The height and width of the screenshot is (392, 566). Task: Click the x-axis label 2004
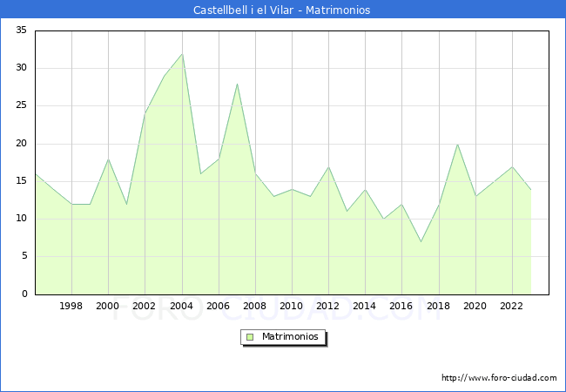coord(182,306)
